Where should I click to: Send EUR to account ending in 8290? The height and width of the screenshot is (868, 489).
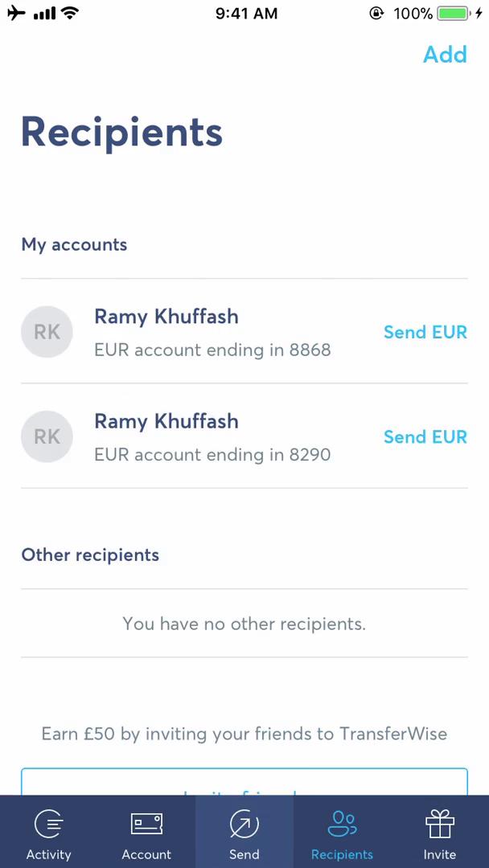(425, 436)
